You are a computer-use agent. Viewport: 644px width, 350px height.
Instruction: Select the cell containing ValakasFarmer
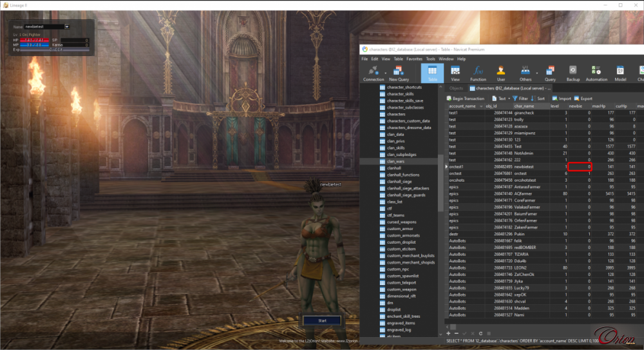click(x=531, y=208)
